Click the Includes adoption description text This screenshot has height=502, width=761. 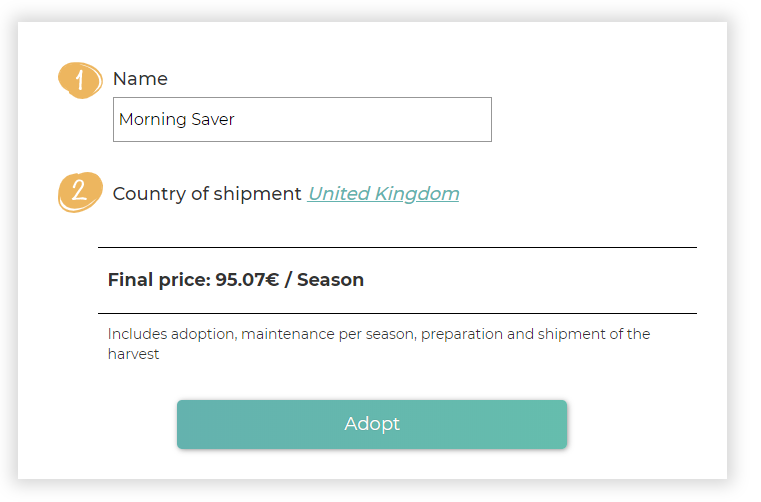[x=379, y=344]
